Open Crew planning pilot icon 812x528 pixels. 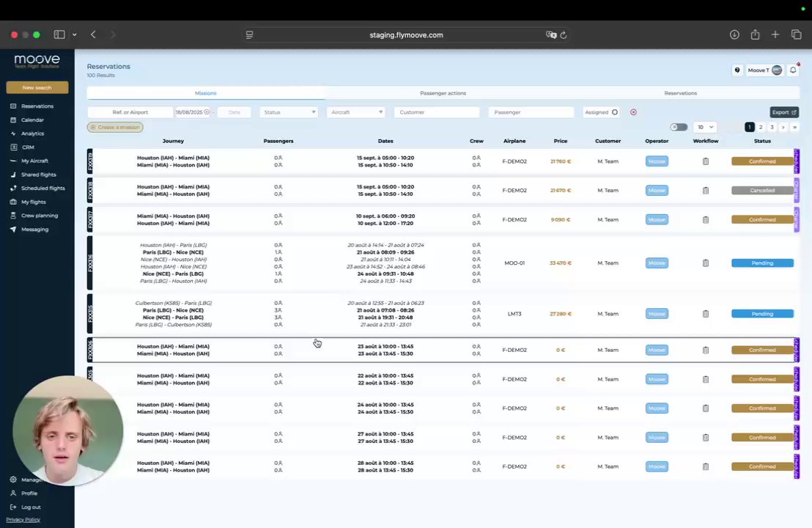point(13,216)
